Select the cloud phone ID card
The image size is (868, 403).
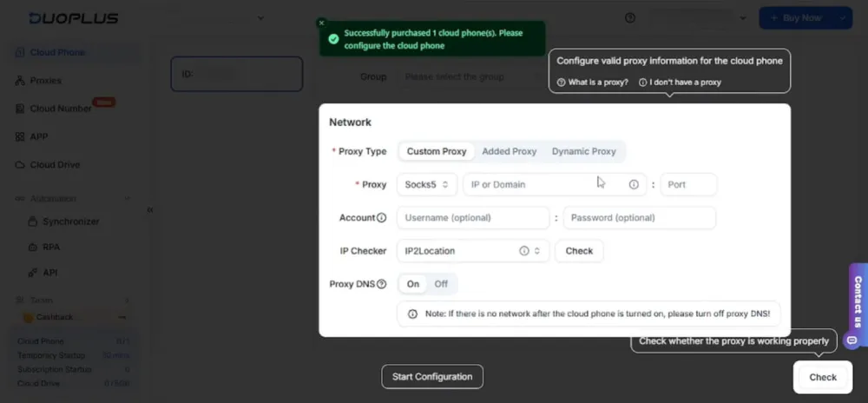[237, 74]
